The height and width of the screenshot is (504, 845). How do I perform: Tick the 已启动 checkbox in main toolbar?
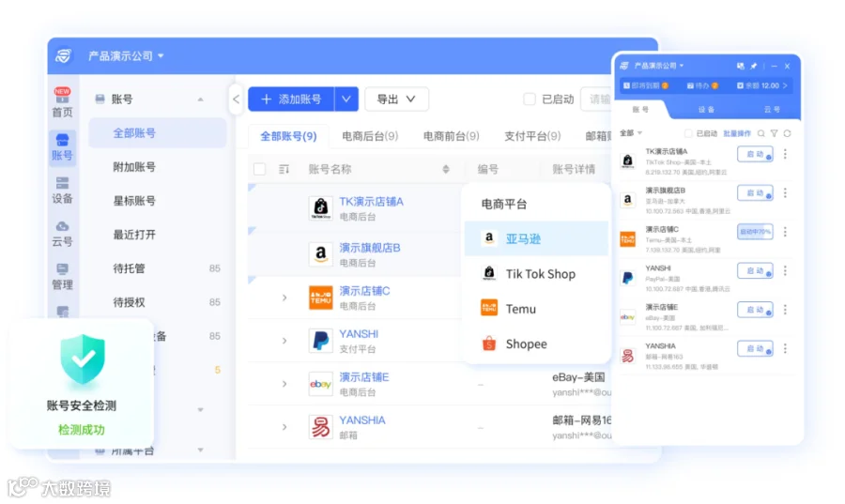tap(530, 99)
